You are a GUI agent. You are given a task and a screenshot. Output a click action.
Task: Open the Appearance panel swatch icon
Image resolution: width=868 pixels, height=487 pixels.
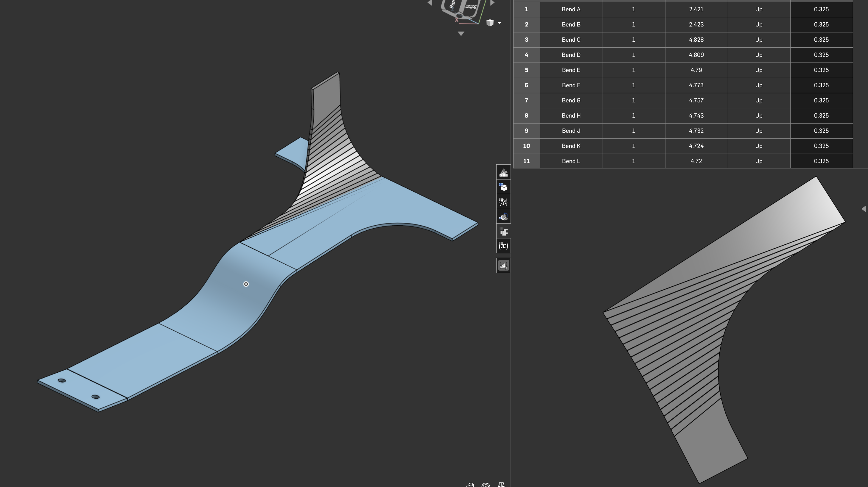(503, 173)
